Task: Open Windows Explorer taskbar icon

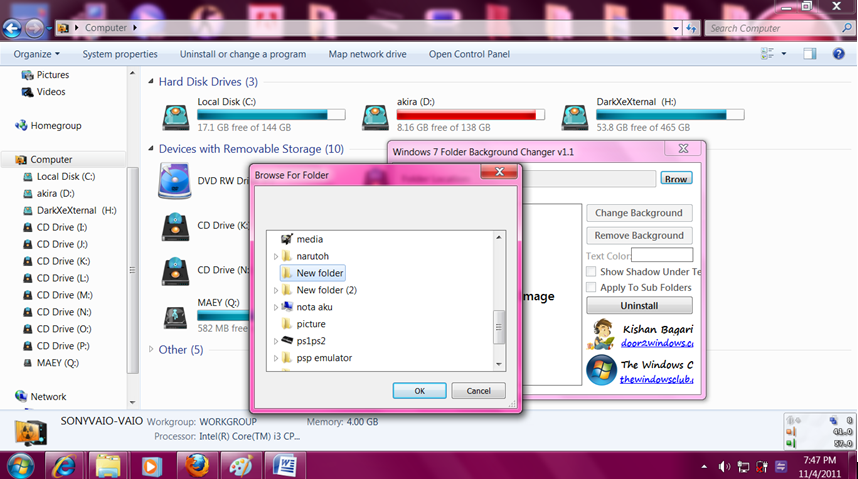Action: pyautogui.click(x=108, y=466)
